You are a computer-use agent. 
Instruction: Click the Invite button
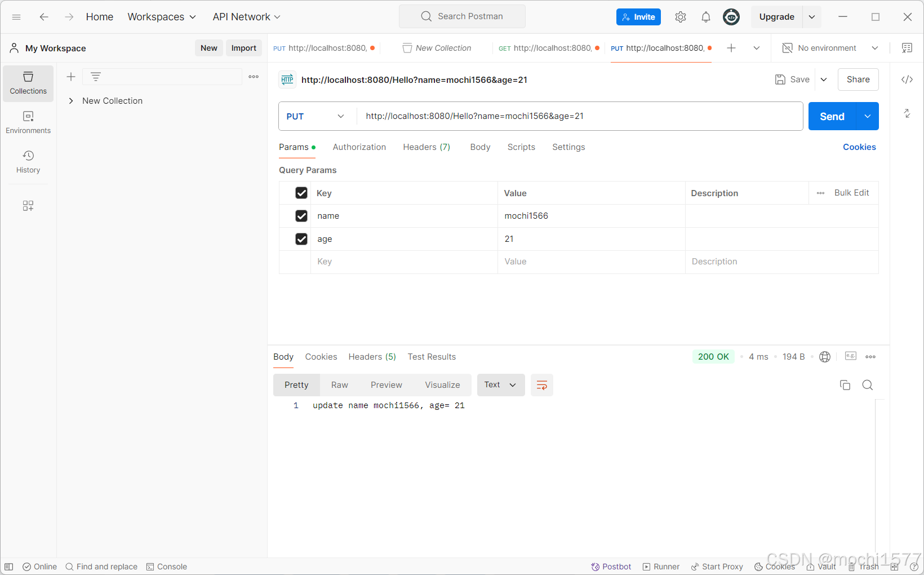point(638,17)
